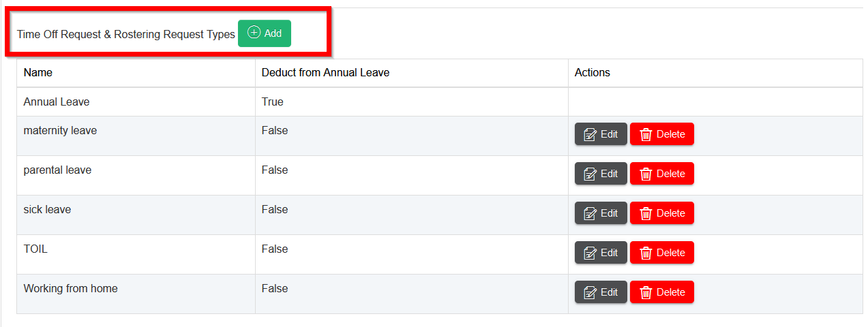Edit the sick leave row

pos(601,213)
